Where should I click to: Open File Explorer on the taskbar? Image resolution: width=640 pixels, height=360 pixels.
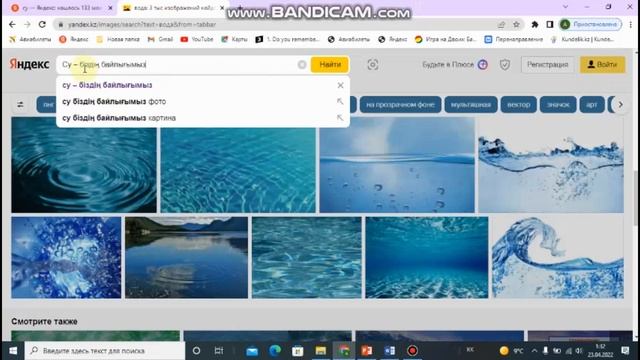coord(320,351)
